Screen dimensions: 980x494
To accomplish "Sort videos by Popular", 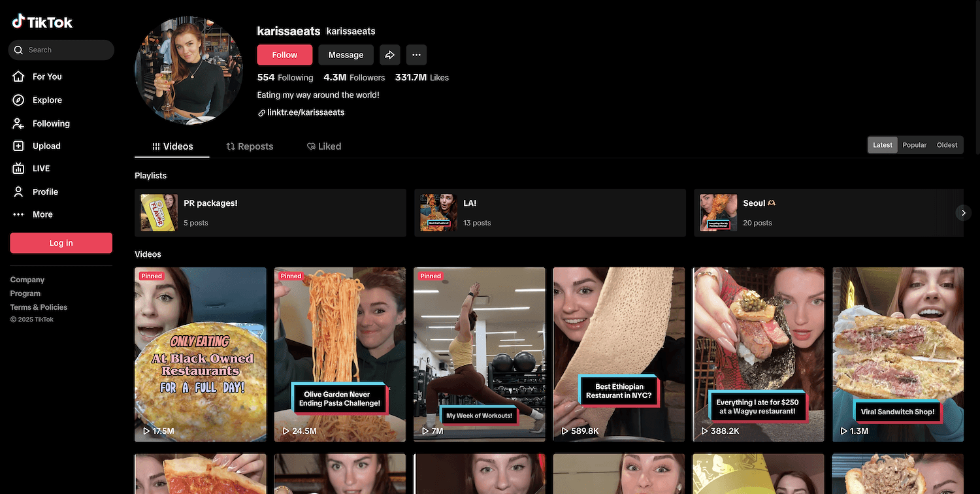I will [914, 145].
